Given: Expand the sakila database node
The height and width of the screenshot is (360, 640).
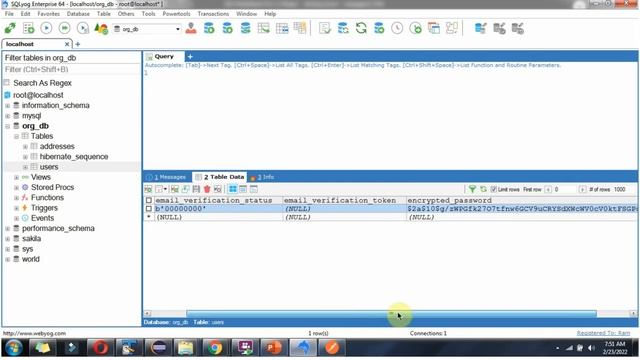Looking at the screenshot, I should (x=7, y=239).
